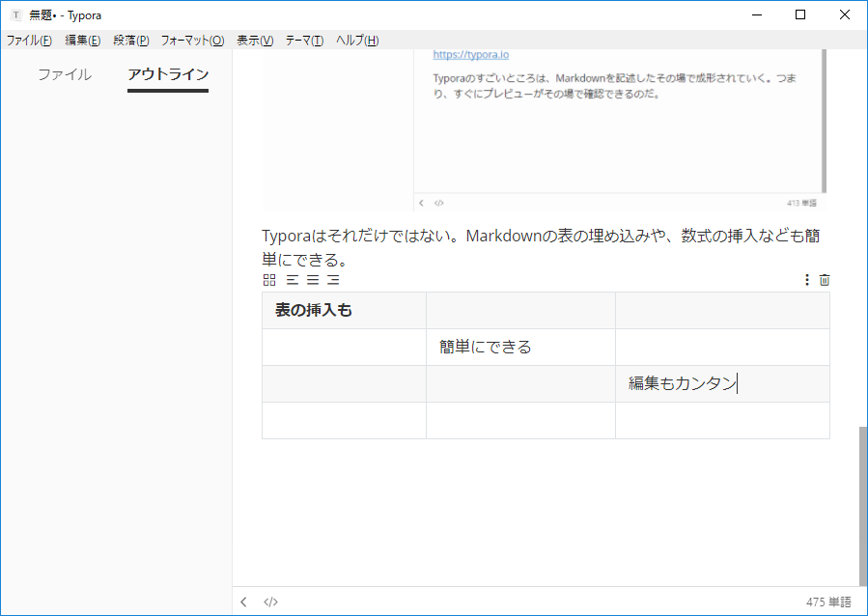The image size is (868, 616).
Task: Switch to source code mode
Action: coord(270,602)
